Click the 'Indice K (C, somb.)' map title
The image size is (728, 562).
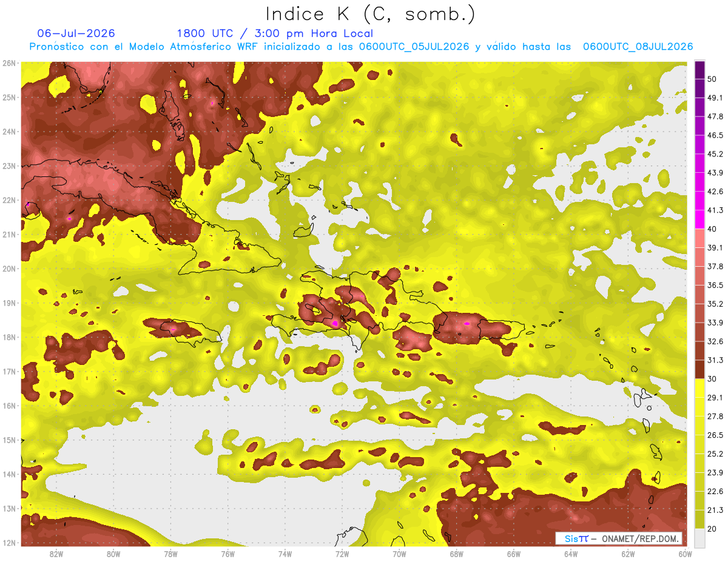point(371,13)
